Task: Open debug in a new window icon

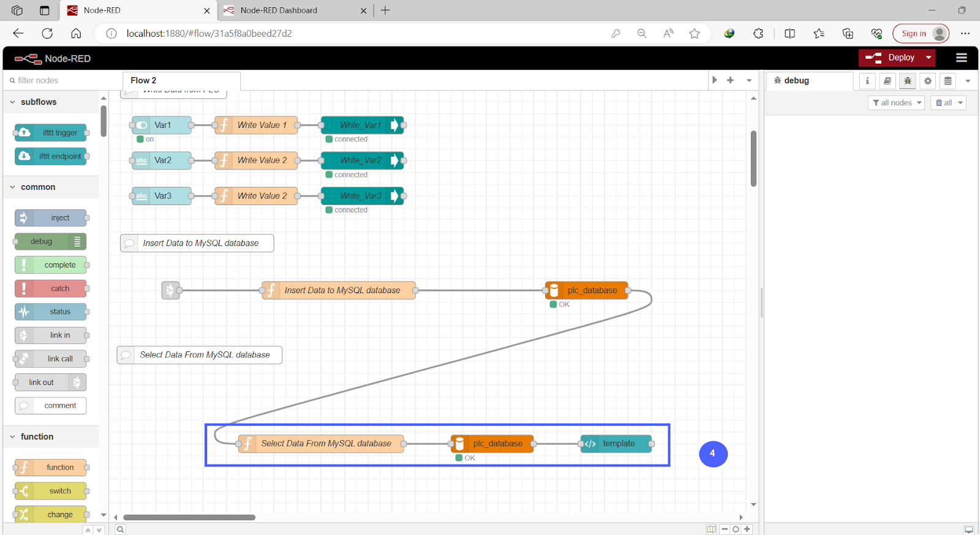Action: point(969,529)
